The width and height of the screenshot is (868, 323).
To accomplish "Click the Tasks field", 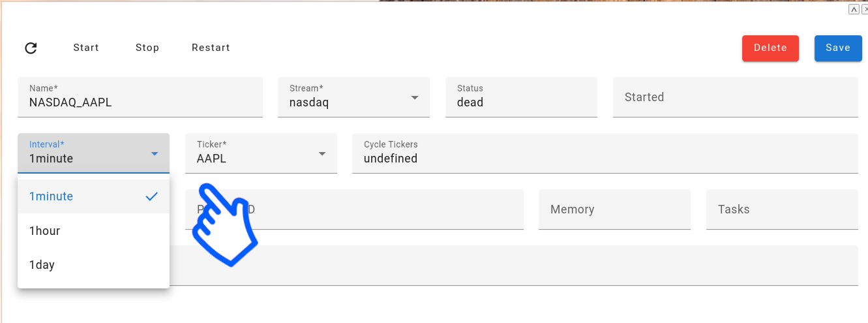I will (781, 209).
